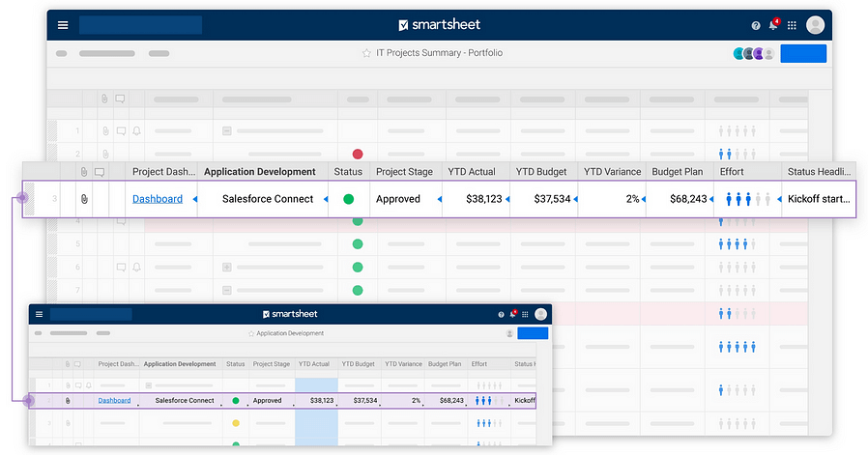
Task: Select large $38,123 YTD Actual cell
Action: click(477, 199)
